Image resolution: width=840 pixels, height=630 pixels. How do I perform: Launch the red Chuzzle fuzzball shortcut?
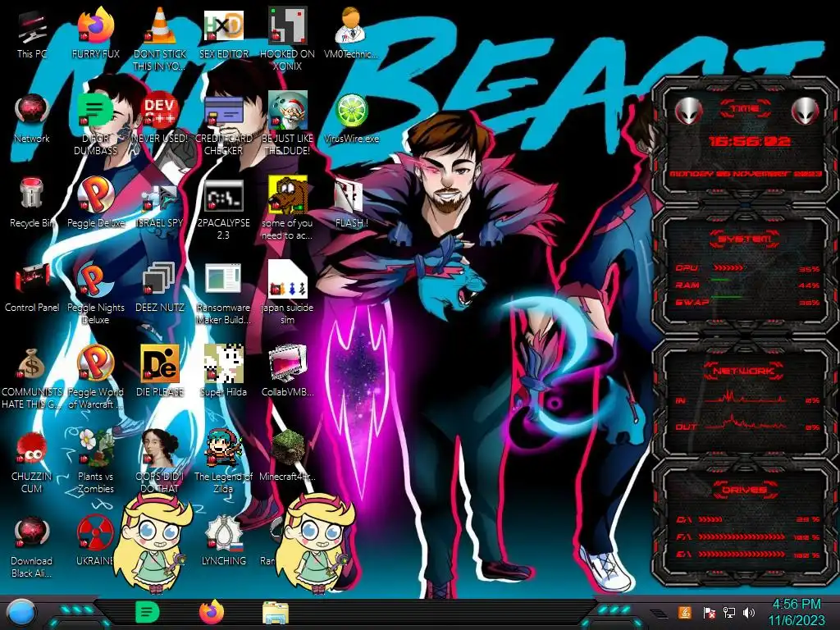coord(32,463)
